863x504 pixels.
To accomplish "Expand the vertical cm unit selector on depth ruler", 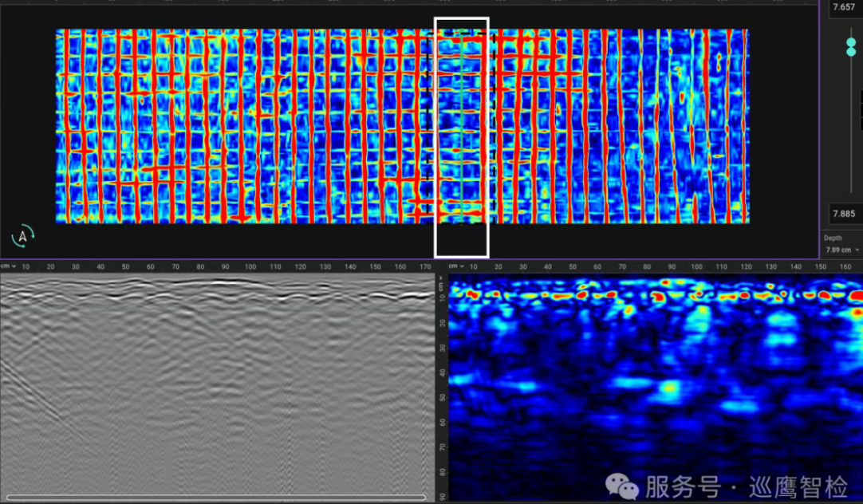I will pos(443,286).
